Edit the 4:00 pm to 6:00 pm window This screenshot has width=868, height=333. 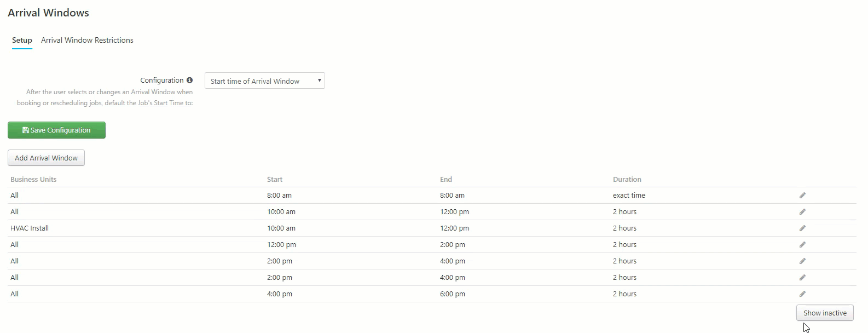[802, 294]
